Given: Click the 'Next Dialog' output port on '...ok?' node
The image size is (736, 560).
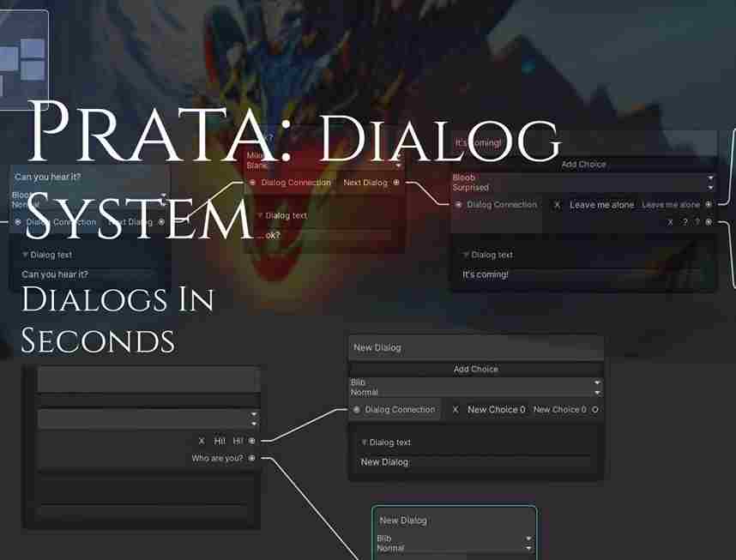Looking at the screenshot, I should point(395,183).
